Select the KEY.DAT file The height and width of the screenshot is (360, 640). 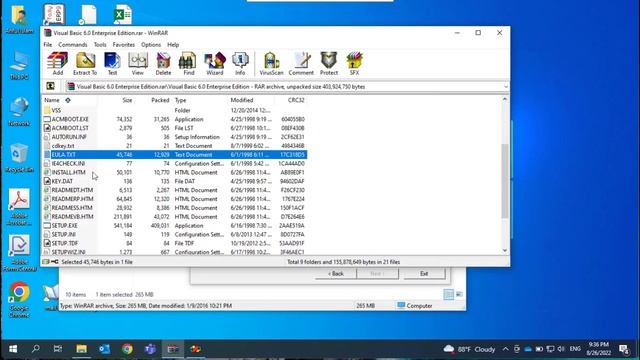pos(175,181)
